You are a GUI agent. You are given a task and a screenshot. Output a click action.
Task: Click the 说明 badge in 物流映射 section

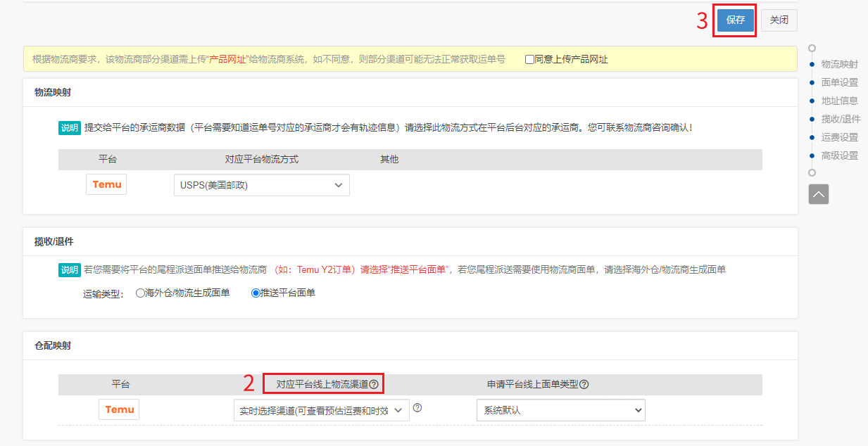(70, 128)
